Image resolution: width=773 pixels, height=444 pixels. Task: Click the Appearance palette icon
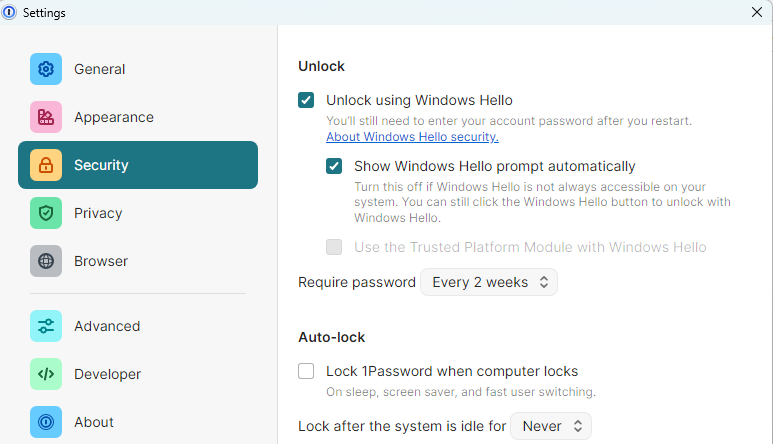(46, 117)
